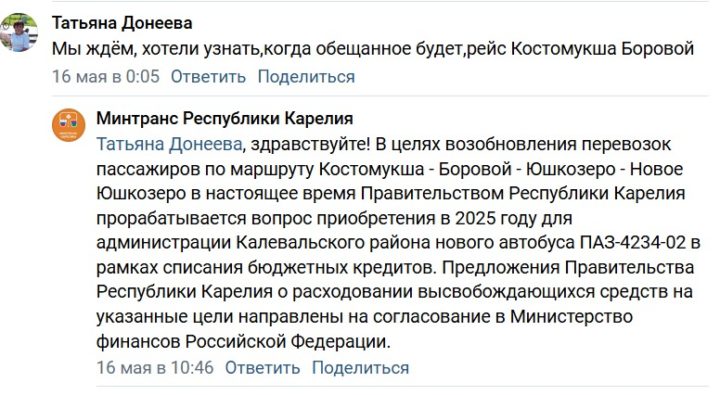The height and width of the screenshot is (395, 720).
Task: Click the word здравствуйте in the reply
Action: point(310,145)
